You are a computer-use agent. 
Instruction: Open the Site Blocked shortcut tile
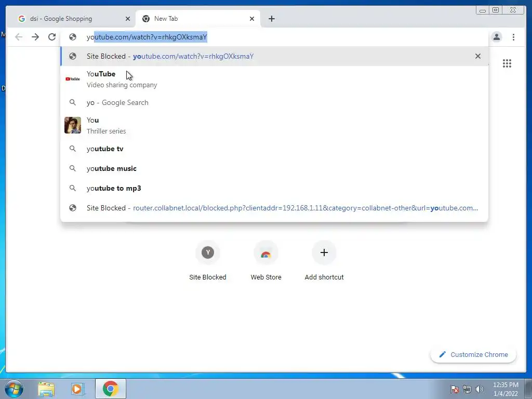pyautogui.click(x=208, y=261)
